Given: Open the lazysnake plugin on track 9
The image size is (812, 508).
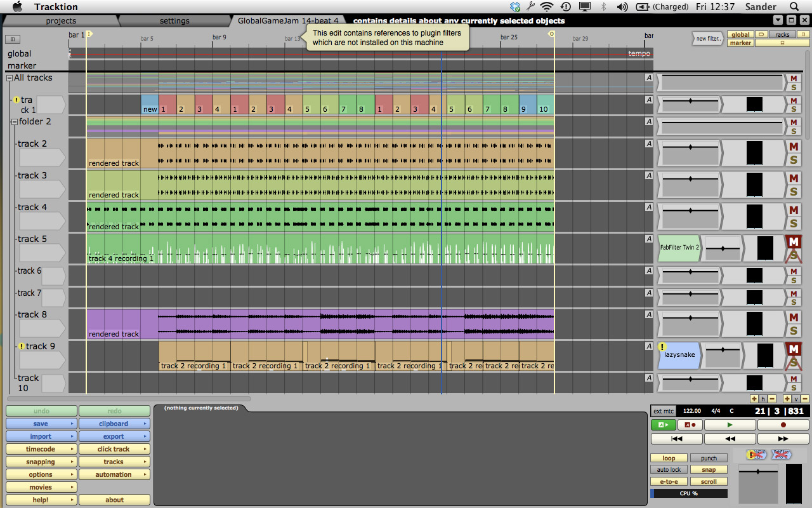Looking at the screenshot, I should [x=679, y=355].
